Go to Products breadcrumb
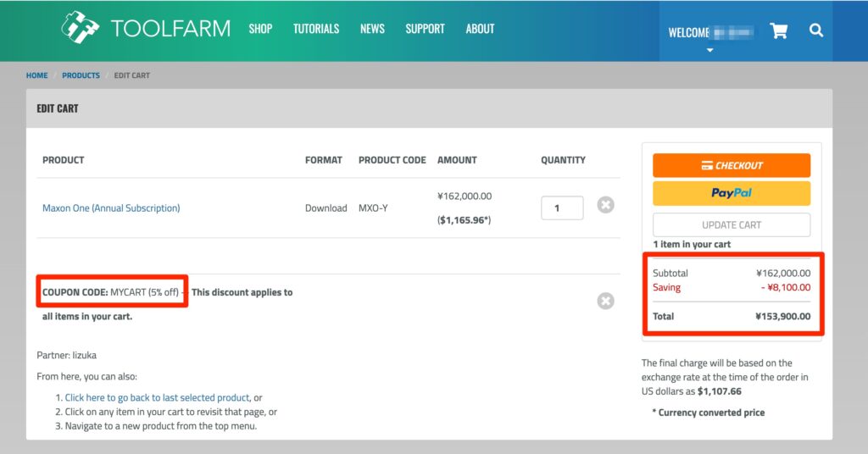This screenshot has height=454, width=868. point(81,75)
